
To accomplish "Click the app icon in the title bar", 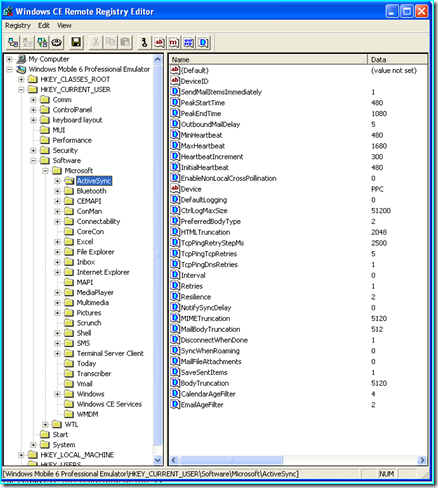I will 8,11.
